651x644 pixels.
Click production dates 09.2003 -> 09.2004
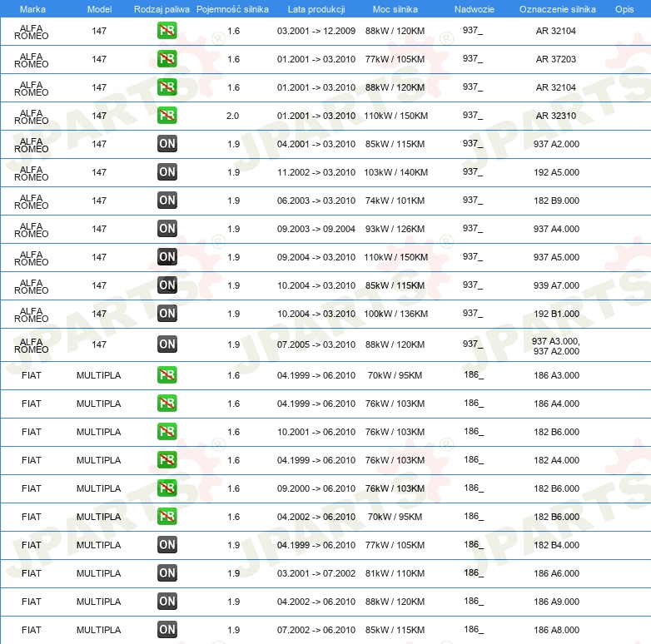[x=316, y=229]
